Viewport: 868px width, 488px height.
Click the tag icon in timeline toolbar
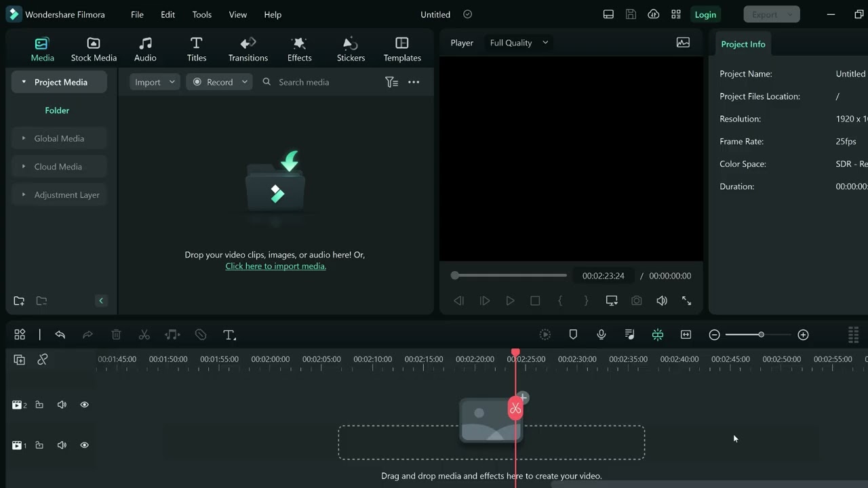click(201, 335)
